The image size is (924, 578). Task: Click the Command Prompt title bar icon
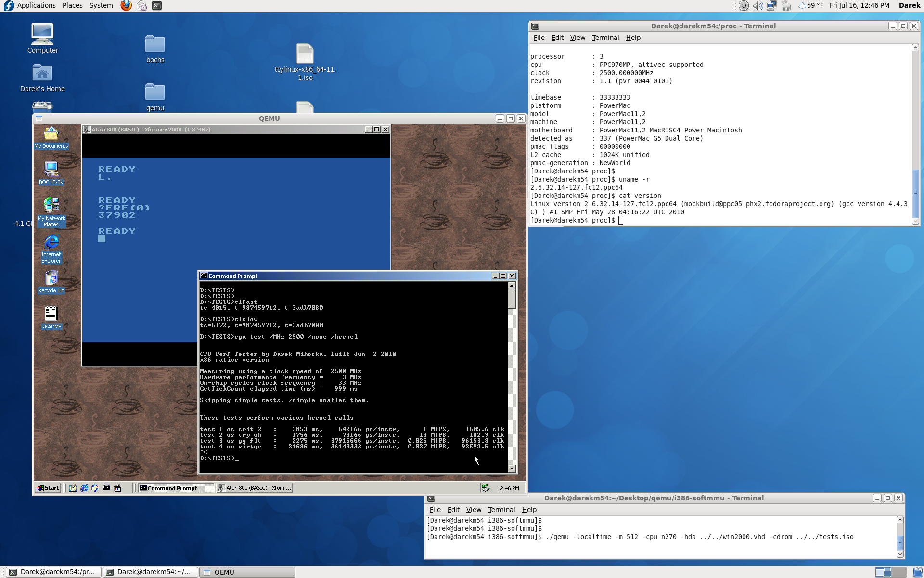pyautogui.click(x=204, y=276)
